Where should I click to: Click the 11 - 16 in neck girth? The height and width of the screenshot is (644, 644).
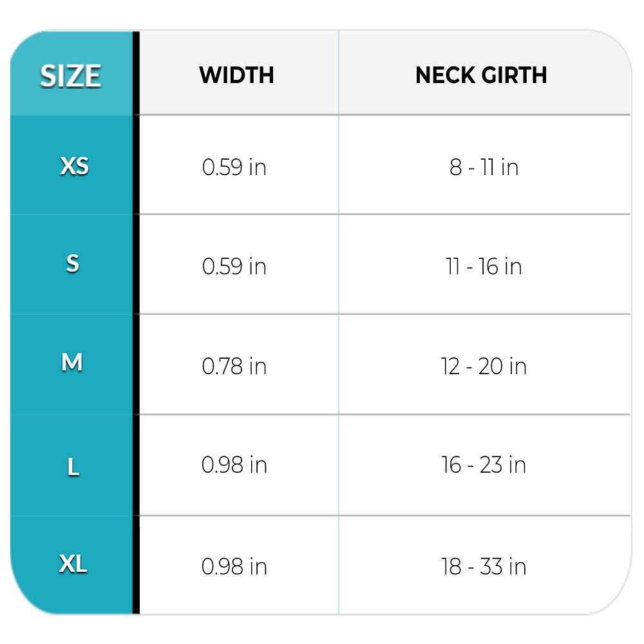pyautogui.click(x=484, y=266)
